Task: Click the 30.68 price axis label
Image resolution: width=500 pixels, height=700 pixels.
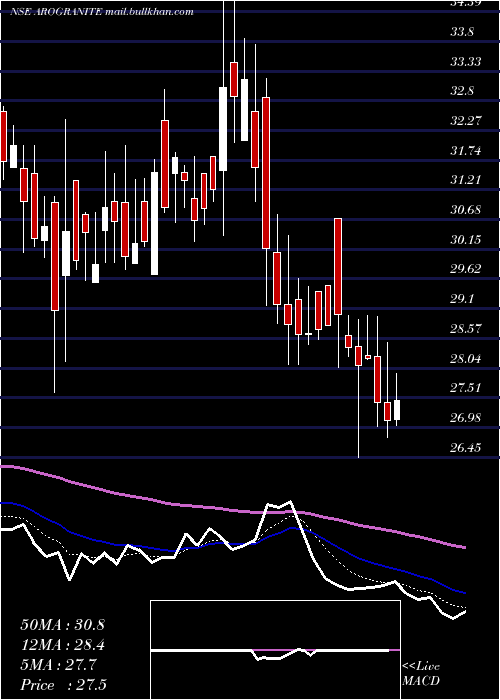Action: click(466, 209)
